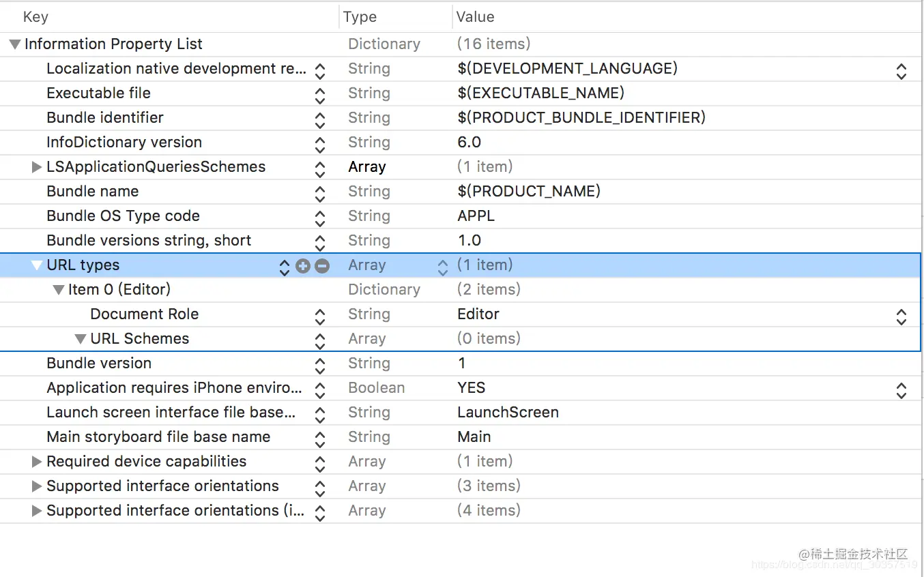Expand Required device capabilities
Viewport: 924px width, 577px height.
(x=37, y=462)
